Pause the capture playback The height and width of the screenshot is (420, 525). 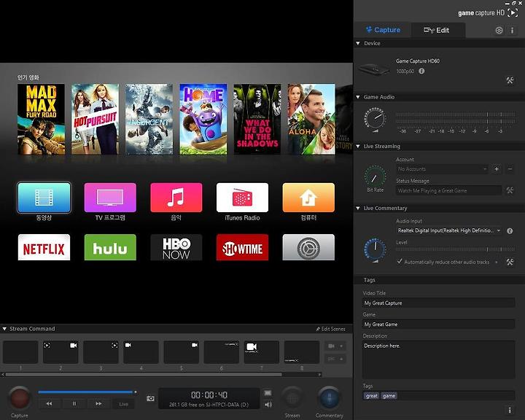[74, 403]
